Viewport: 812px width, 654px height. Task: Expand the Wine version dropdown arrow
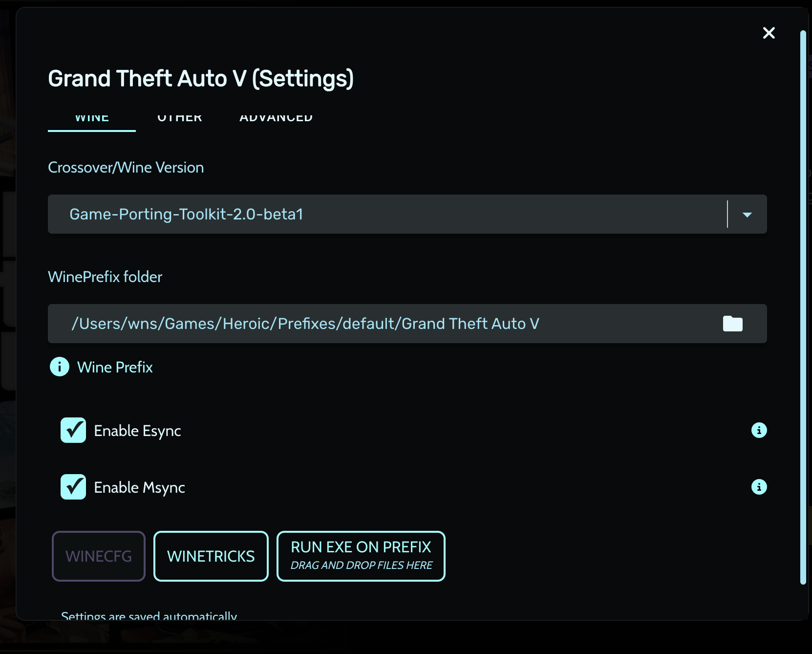pos(747,215)
